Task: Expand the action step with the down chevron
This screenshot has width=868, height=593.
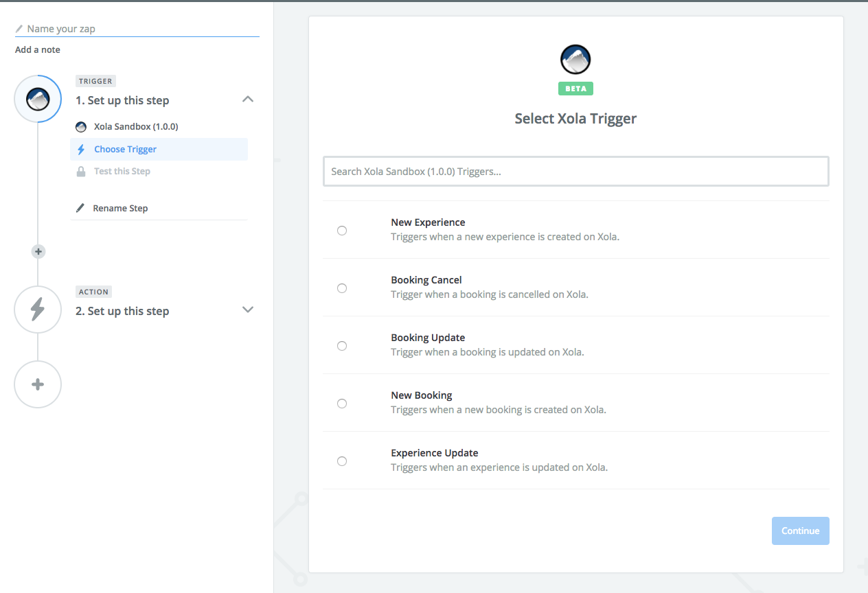Action: (x=248, y=310)
